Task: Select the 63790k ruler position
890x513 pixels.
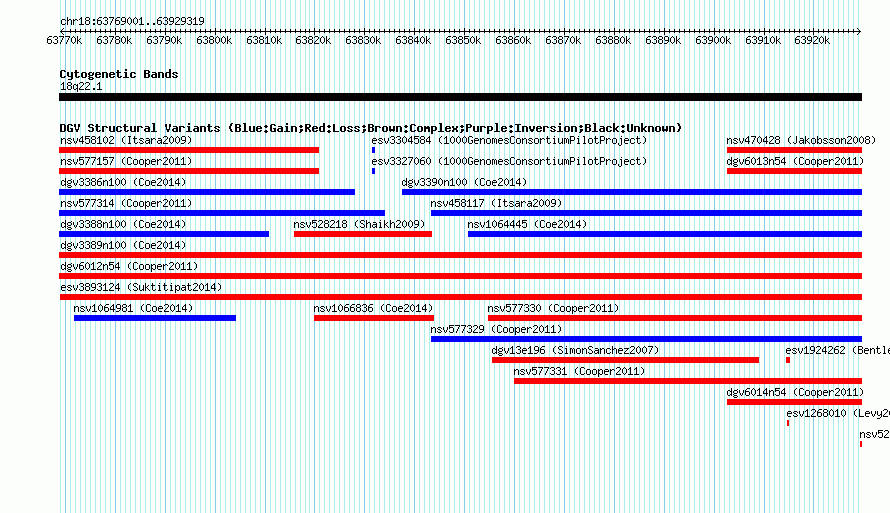Action: pyautogui.click(x=163, y=40)
